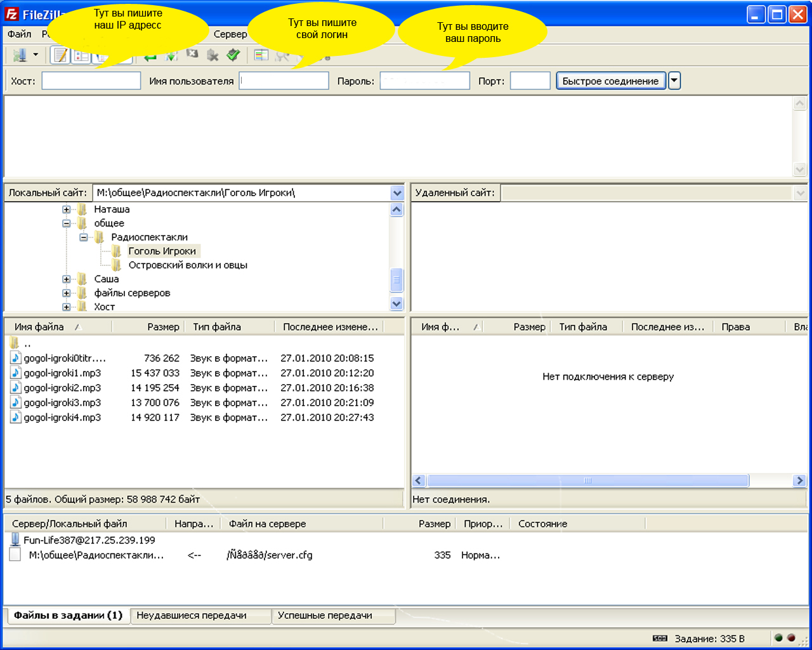812x650 pixels.
Task: Collapse the общее folder node
Action: (66, 223)
